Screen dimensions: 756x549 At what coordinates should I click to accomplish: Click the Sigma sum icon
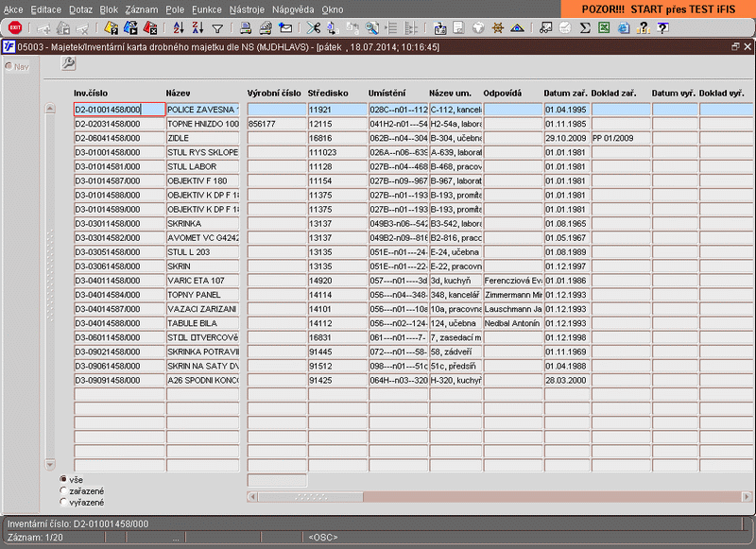(585, 28)
